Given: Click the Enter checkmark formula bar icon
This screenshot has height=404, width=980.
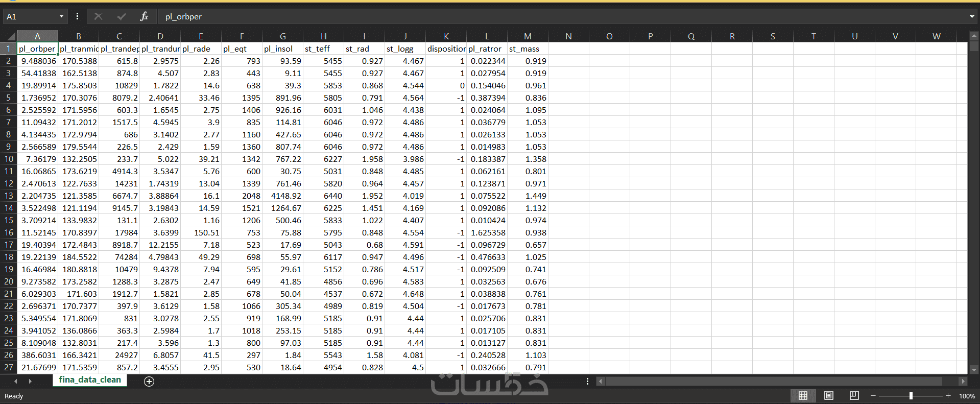Looking at the screenshot, I should coord(122,16).
